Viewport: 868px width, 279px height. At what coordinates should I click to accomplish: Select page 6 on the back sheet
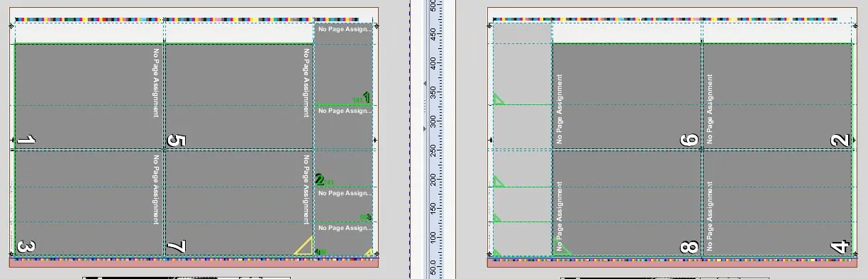[x=627, y=97]
